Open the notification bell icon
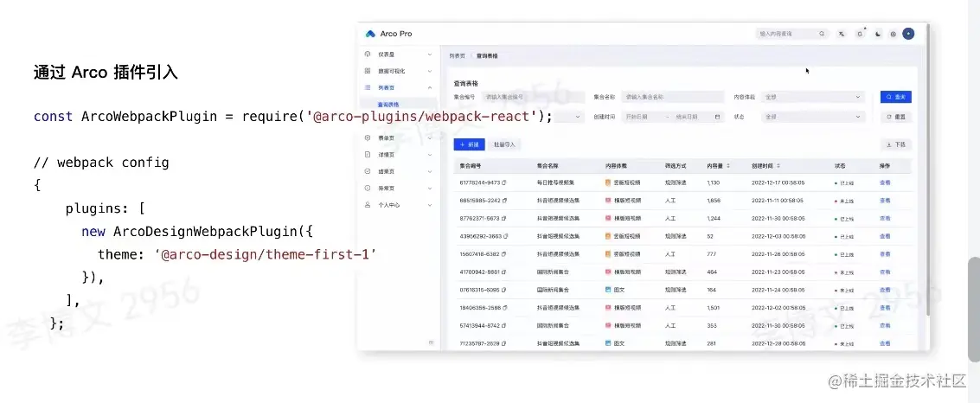Image resolution: width=980 pixels, height=403 pixels. 860,34
